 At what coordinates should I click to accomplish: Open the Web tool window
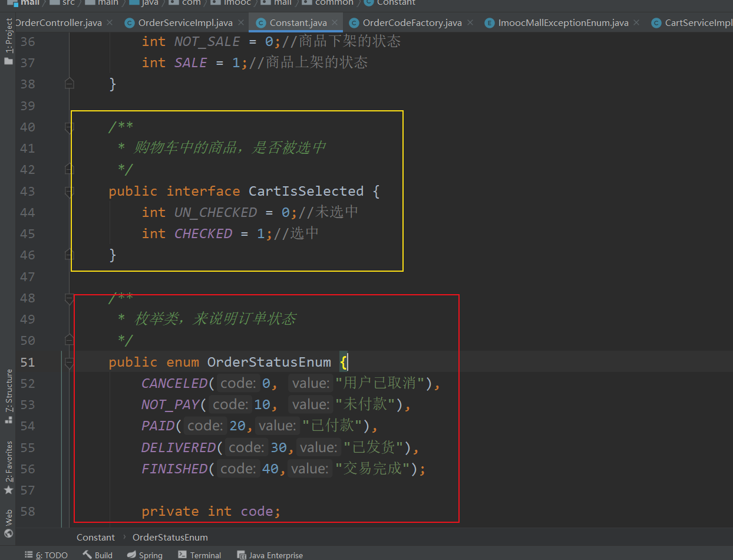coord(8,523)
